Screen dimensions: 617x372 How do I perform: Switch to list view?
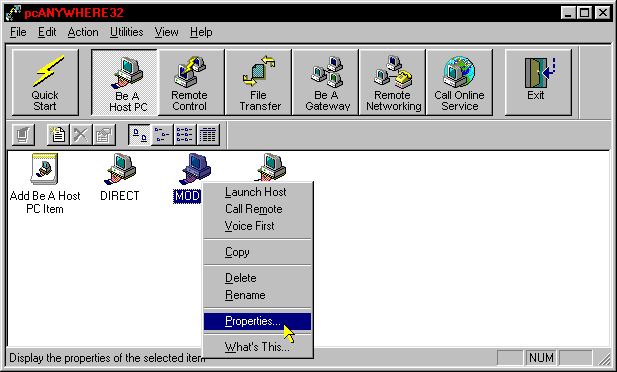[185, 135]
